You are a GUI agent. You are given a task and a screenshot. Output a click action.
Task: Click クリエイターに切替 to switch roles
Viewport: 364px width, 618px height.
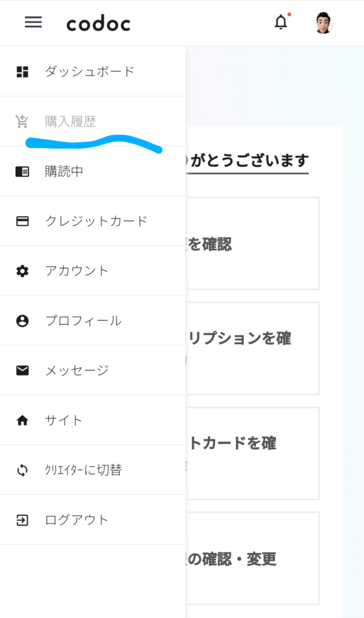coord(85,471)
